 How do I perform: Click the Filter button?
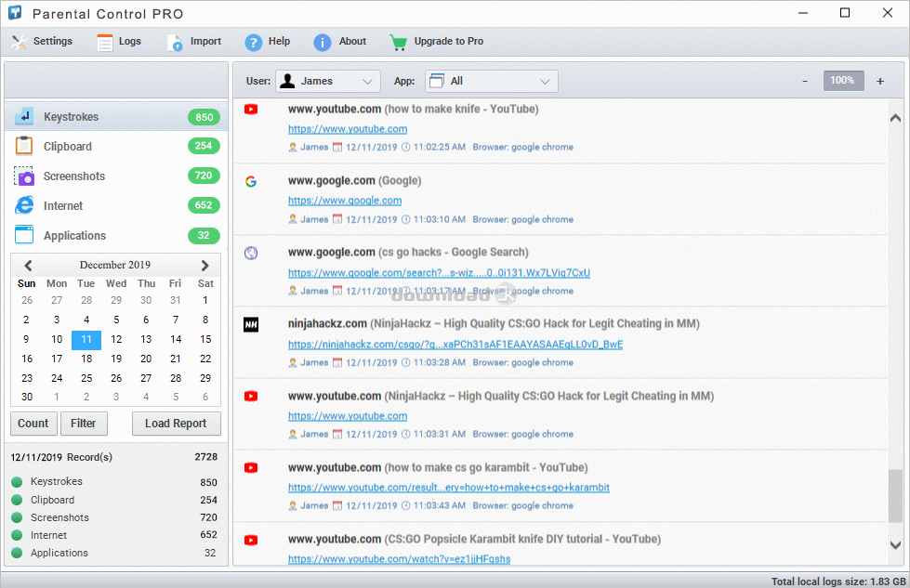coord(84,424)
